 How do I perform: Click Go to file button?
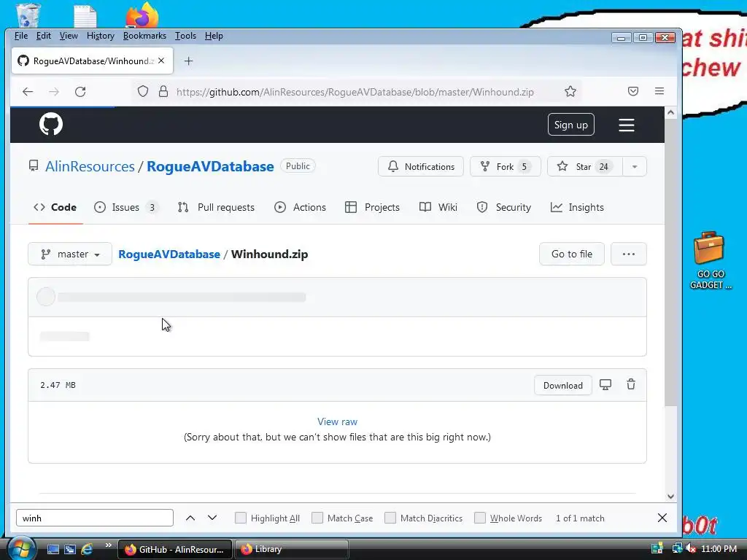[572, 254]
